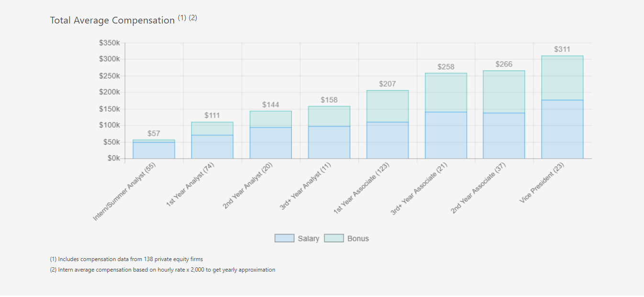
Task: Click the Salary legend label
Action: coord(308,239)
